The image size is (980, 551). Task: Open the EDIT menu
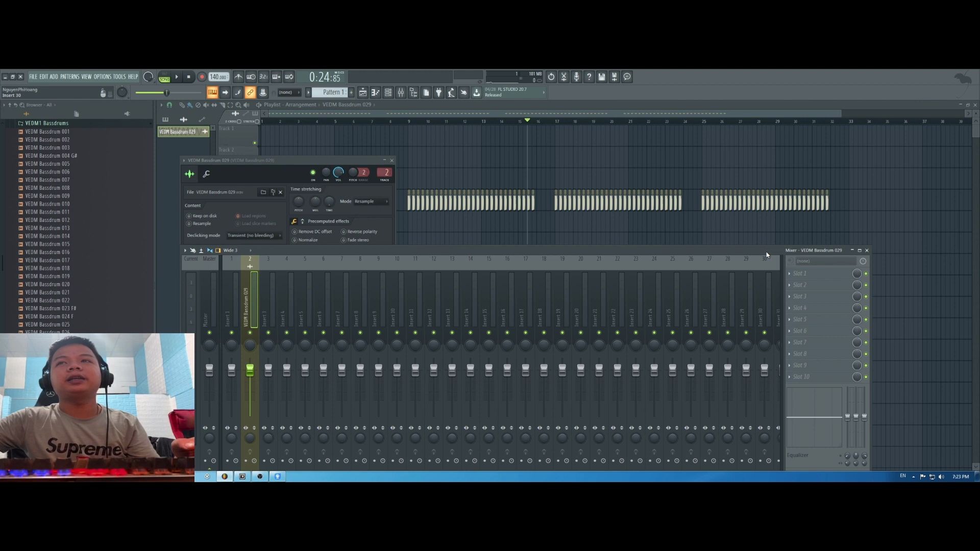43,77
